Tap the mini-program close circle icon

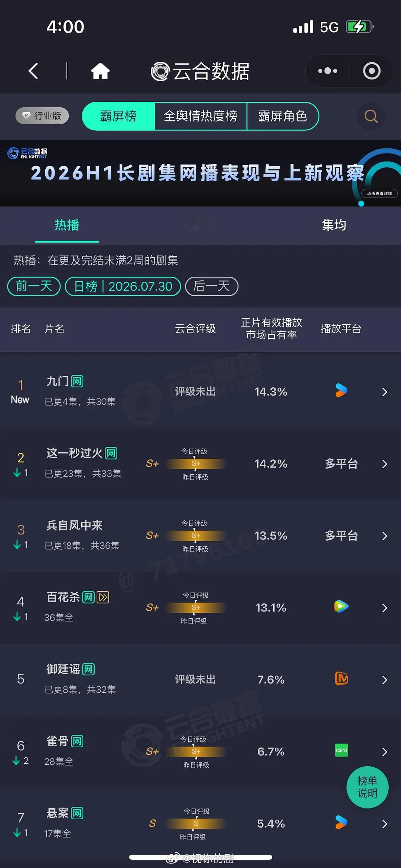372,71
